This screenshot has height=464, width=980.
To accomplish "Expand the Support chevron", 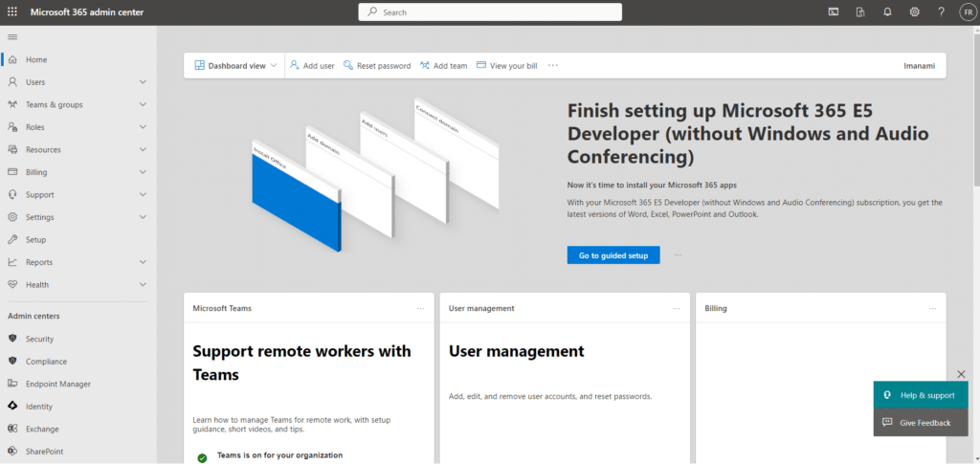I will (x=143, y=194).
